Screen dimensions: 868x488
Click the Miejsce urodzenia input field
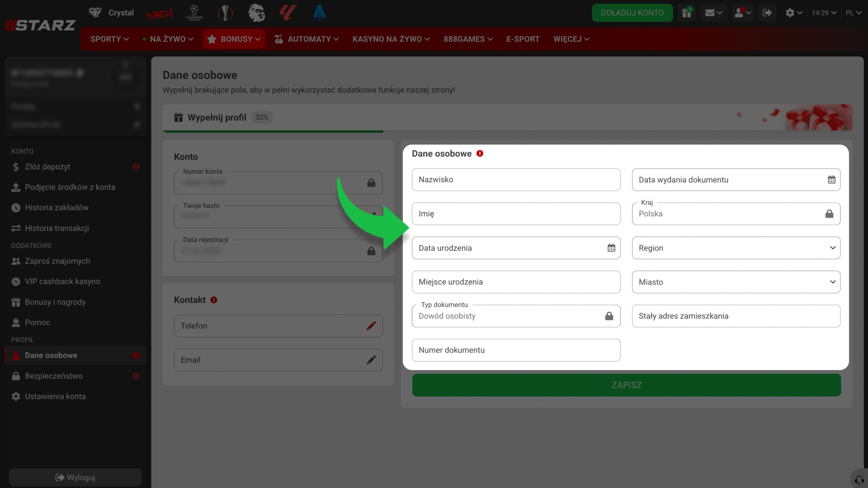pos(516,282)
